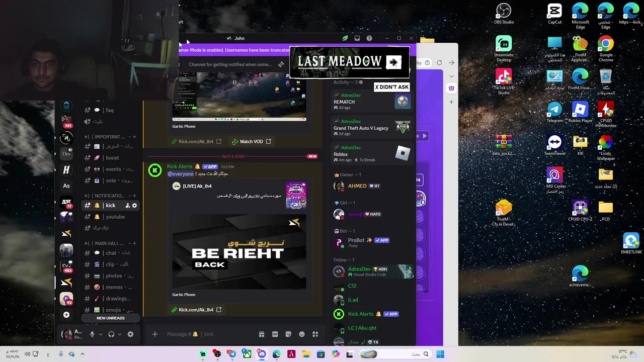The height and width of the screenshot is (362, 644).
Task: Open CPUID HWMonitor desktop icon
Action: click(606, 114)
